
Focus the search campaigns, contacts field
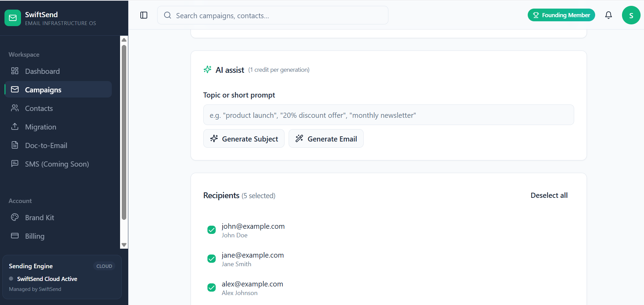[273, 15]
